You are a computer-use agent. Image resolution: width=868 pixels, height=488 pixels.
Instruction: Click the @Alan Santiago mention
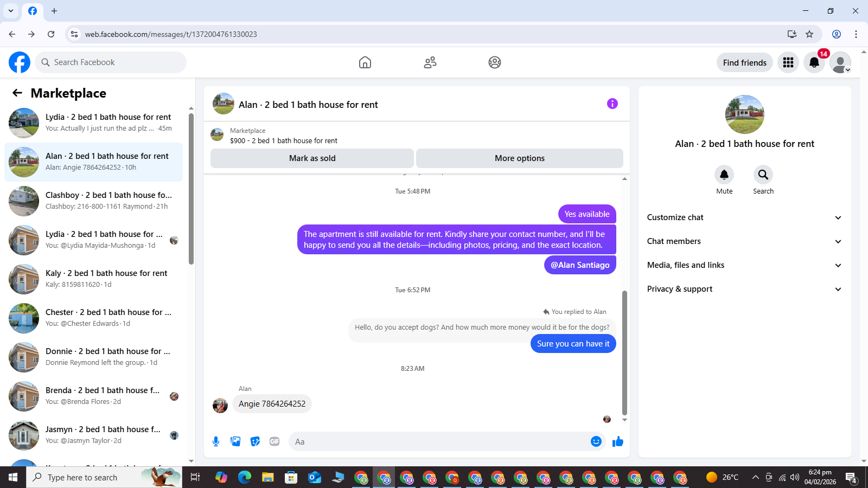[x=580, y=265]
